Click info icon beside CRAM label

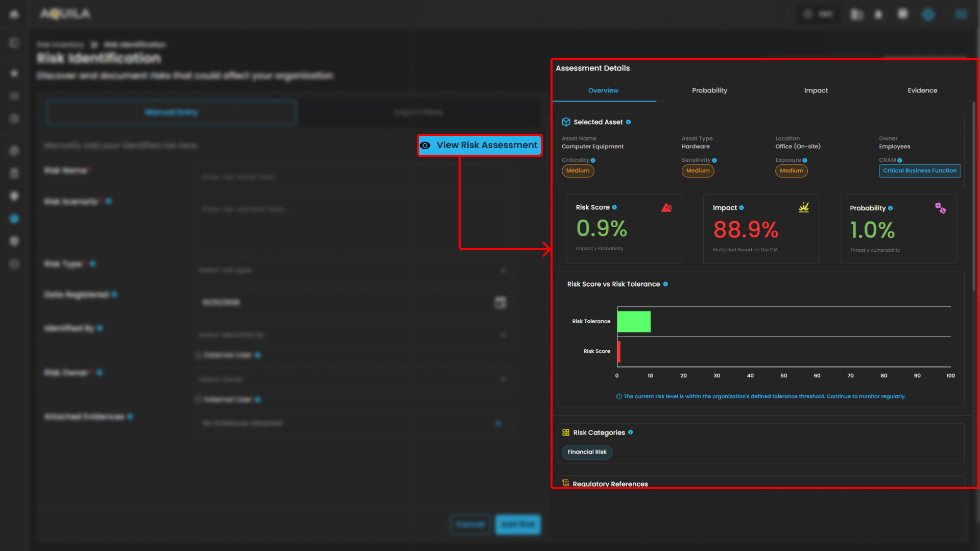pos(900,160)
